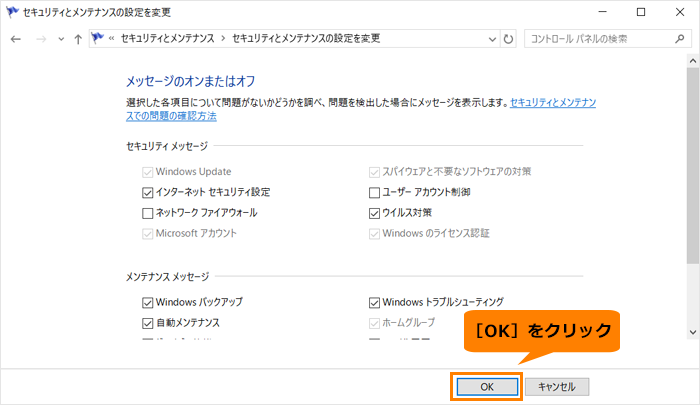This screenshot has width=700, height=405.
Task: Click the forward navigation arrow
Action: tap(41, 39)
